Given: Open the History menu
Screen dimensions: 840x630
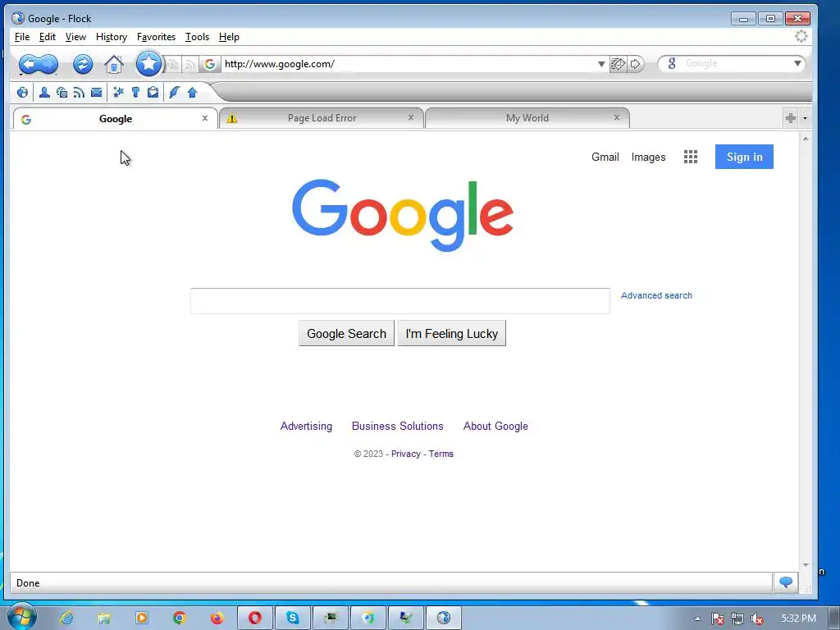Looking at the screenshot, I should click(x=112, y=37).
